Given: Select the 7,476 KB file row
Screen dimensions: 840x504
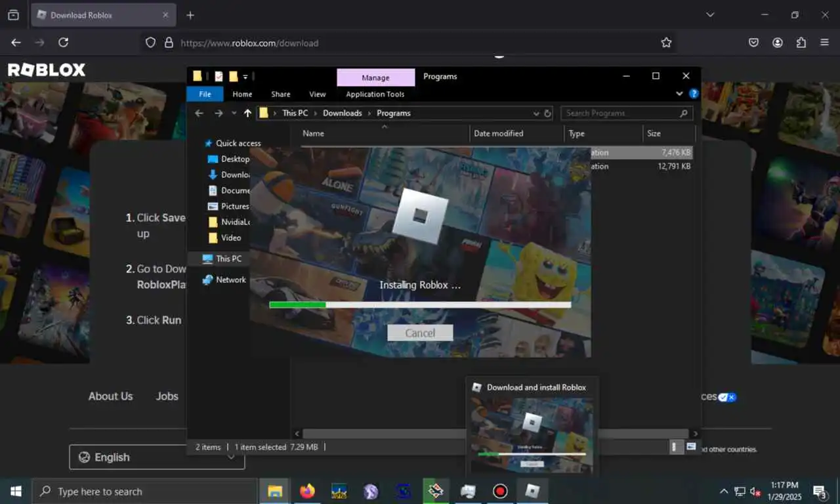Looking at the screenshot, I should [642, 152].
